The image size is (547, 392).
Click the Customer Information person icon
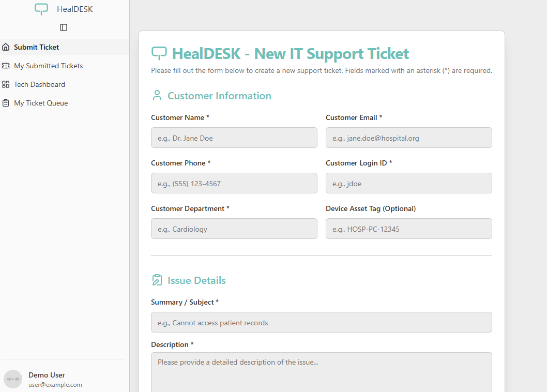[x=157, y=96]
